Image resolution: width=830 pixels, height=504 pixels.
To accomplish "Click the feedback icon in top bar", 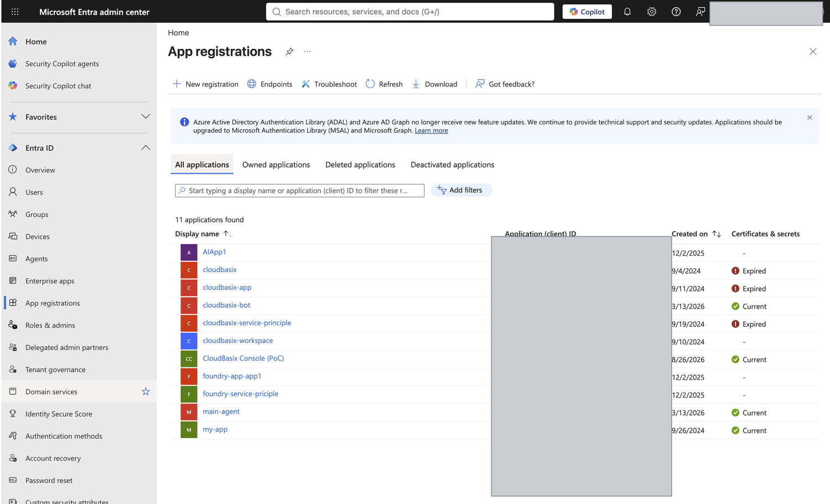I will click(701, 12).
